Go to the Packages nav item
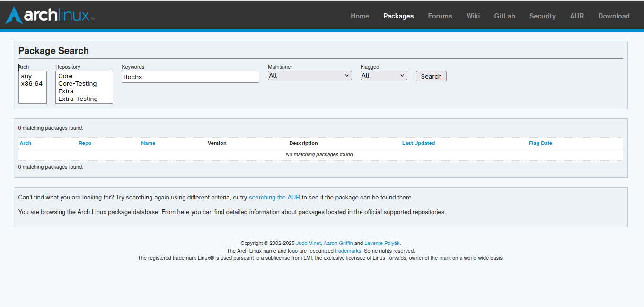The height and width of the screenshot is (307, 644). coord(398,16)
